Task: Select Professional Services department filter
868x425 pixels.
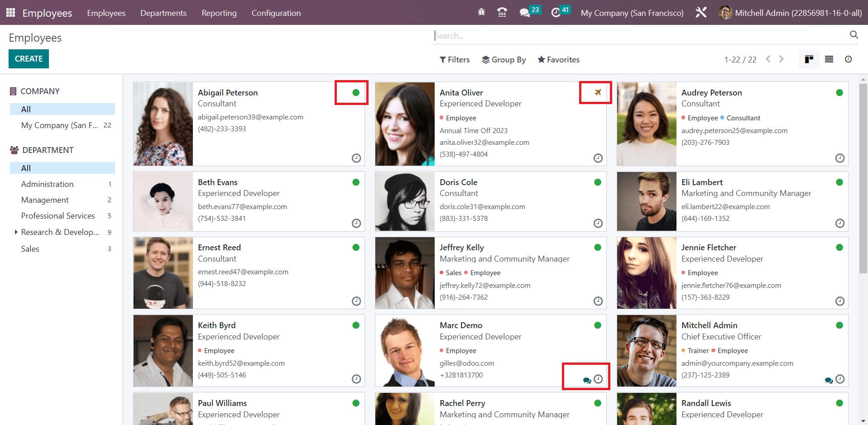Action: tap(58, 216)
